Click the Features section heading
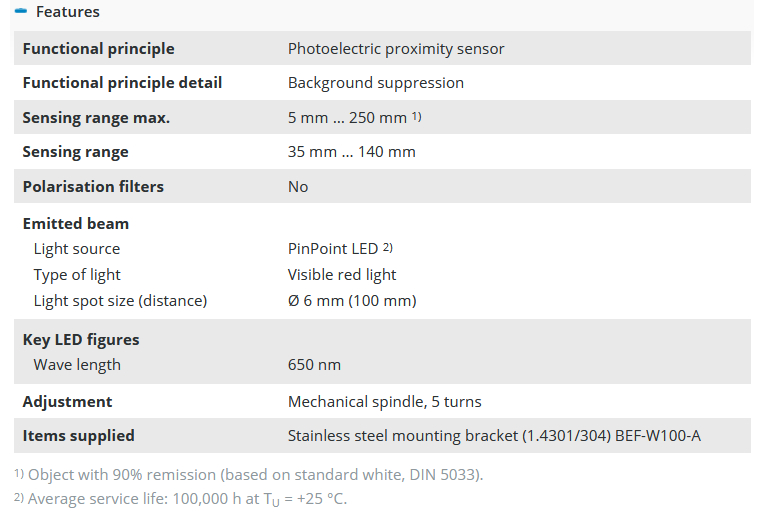The height and width of the screenshot is (516, 766). point(67,12)
